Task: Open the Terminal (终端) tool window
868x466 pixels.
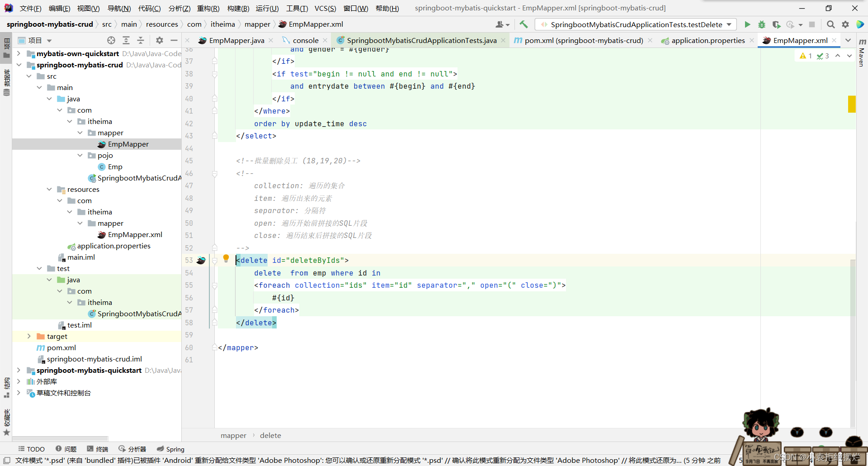Action: (98, 449)
